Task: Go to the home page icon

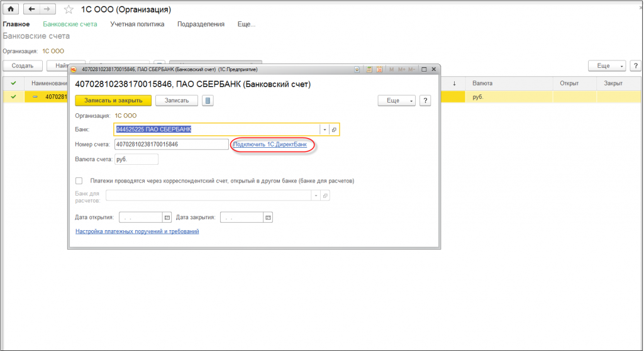Action: [x=11, y=9]
